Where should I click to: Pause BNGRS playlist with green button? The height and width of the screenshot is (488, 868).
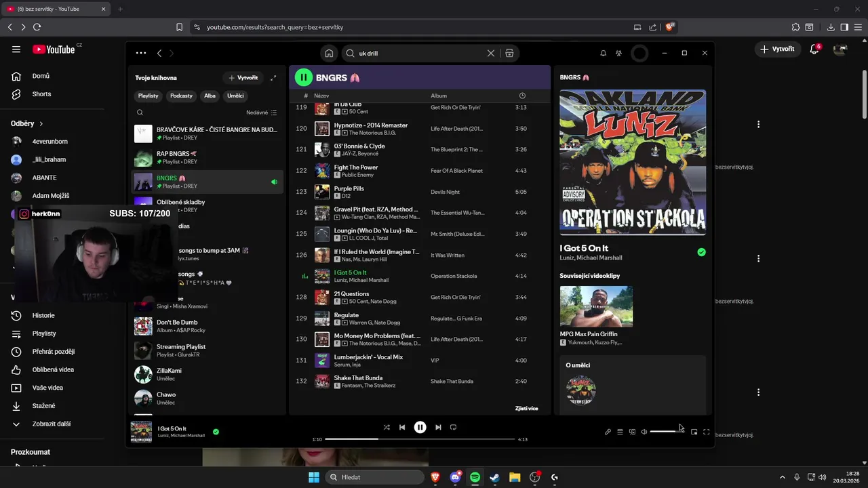point(303,77)
